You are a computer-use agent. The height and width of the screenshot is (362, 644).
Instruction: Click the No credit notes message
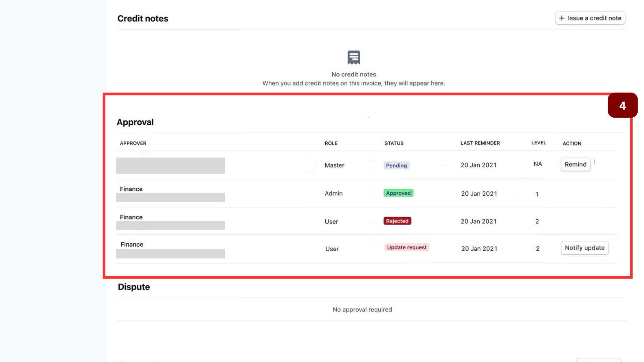pyautogui.click(x=354, y=74)
